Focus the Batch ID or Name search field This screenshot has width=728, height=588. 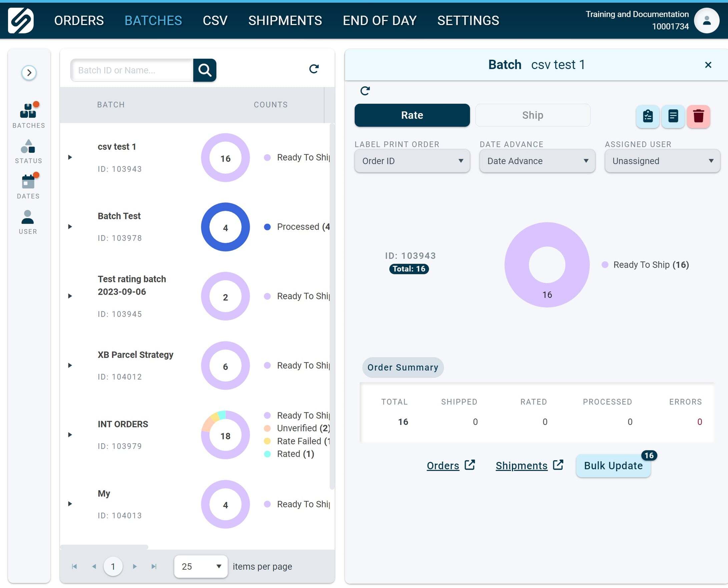point(132,70)
